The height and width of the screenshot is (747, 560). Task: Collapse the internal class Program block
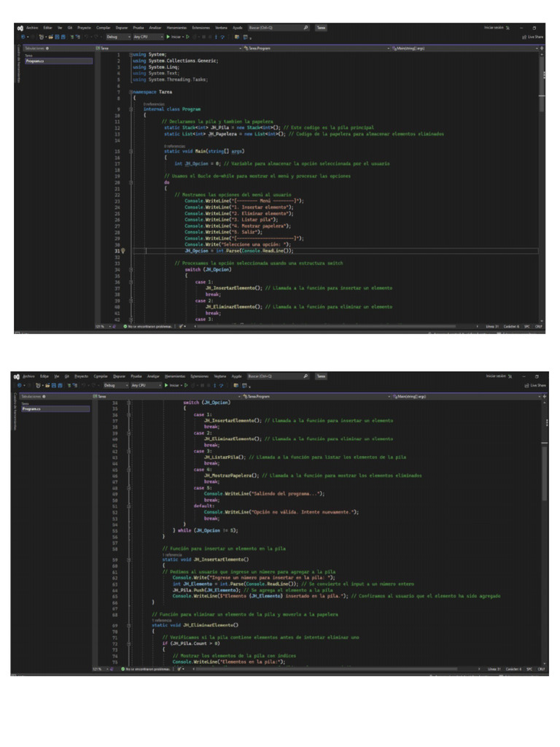(129, 109)
